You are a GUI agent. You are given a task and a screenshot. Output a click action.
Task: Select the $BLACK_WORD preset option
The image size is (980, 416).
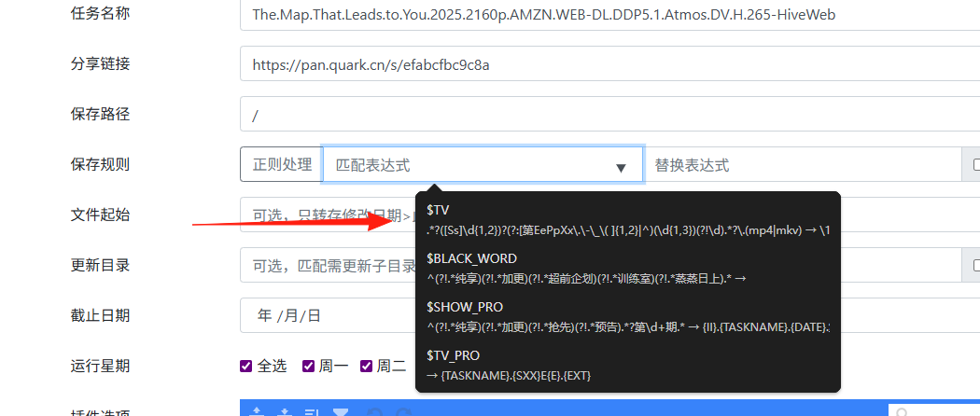627,268
